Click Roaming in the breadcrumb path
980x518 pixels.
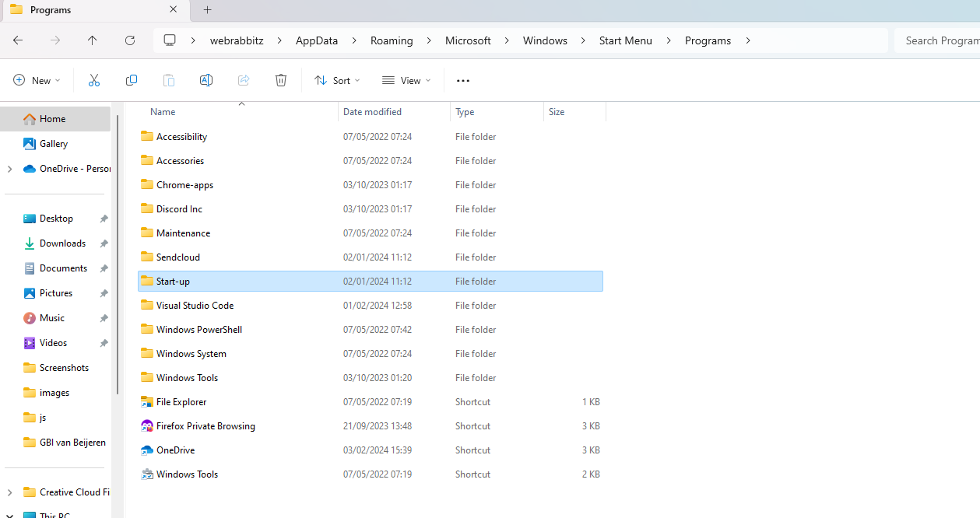click(x=392, y=40)
